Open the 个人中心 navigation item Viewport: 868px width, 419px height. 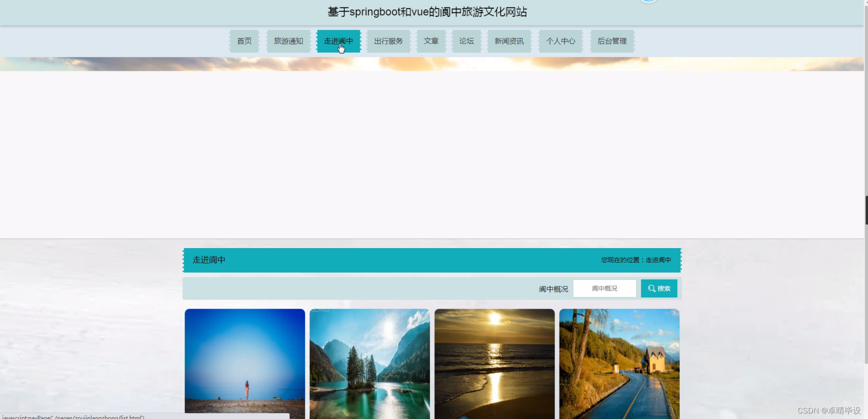click(x=560, y=41)
